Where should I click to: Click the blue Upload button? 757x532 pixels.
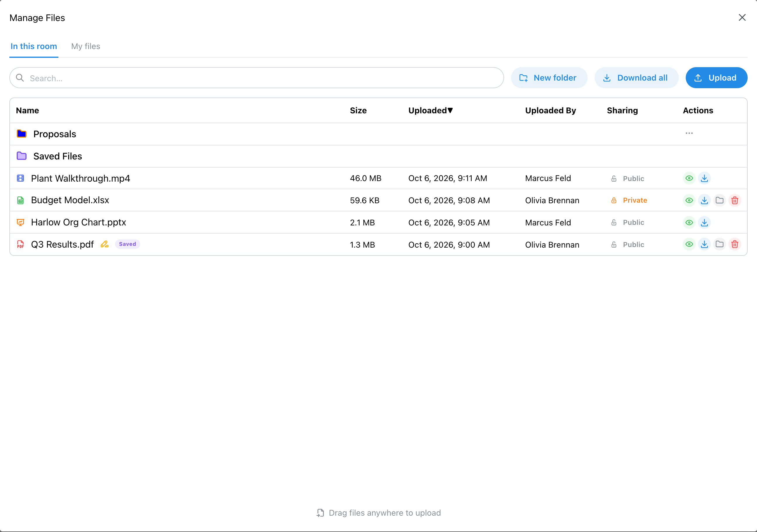[x=716, y=78]
